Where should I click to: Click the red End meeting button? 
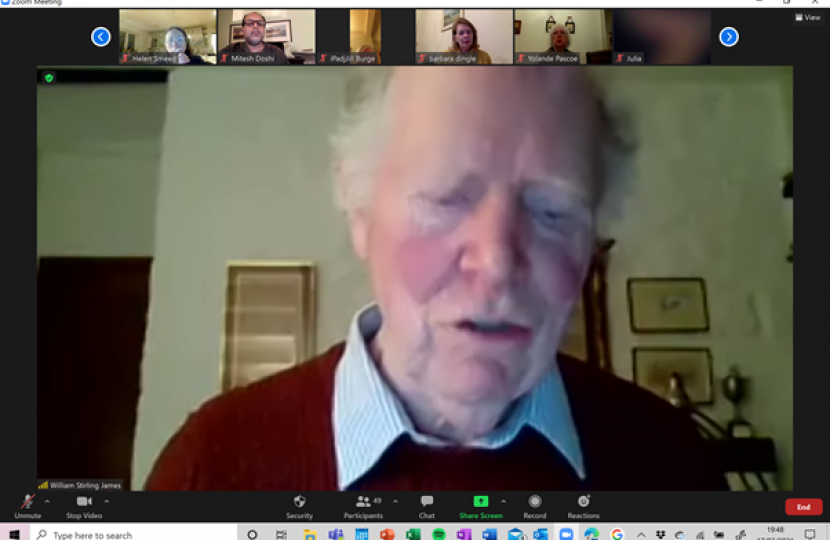tap(803, 507)
